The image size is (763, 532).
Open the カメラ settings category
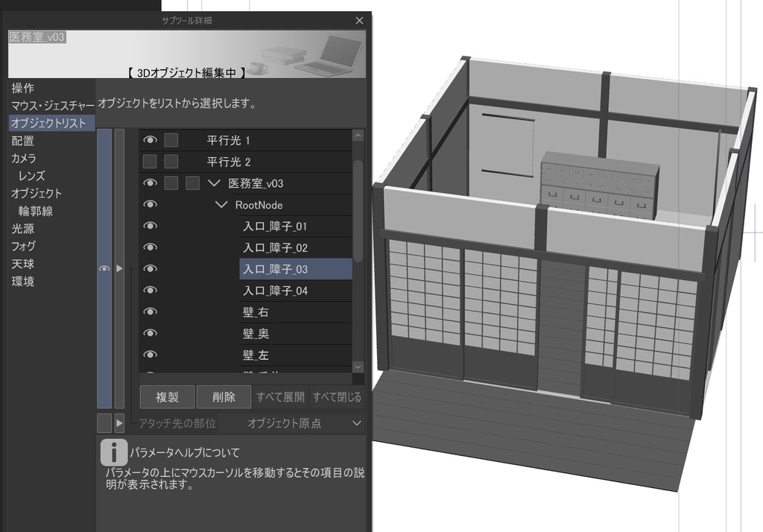(22, 158)
